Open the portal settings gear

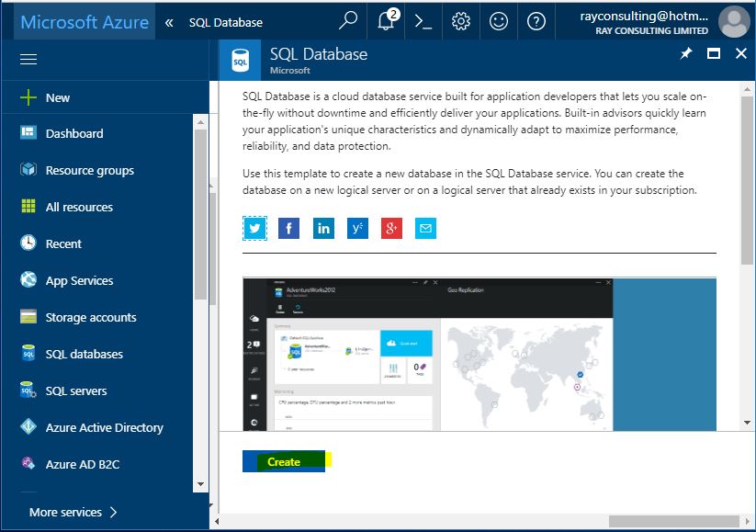tap(461, 21)
